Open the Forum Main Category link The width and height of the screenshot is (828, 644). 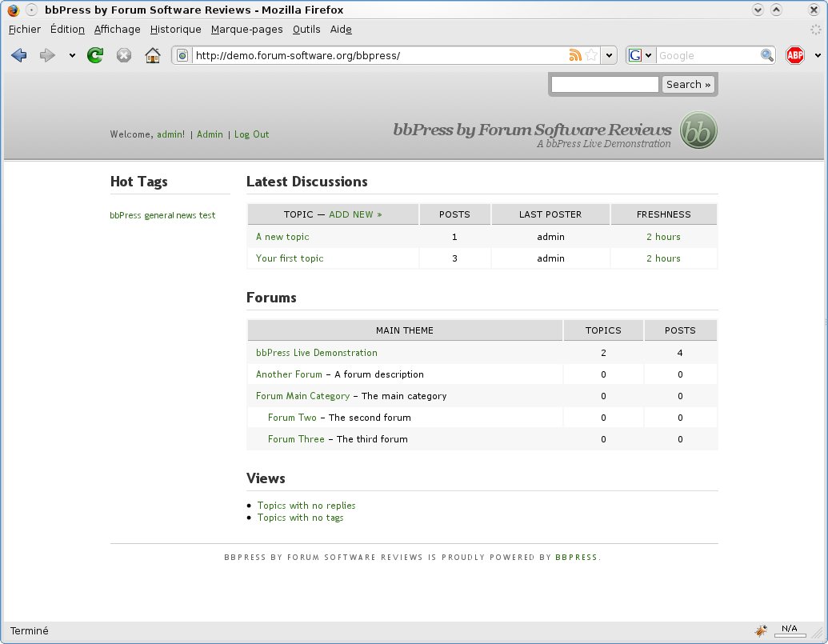[x=302, y=396]
